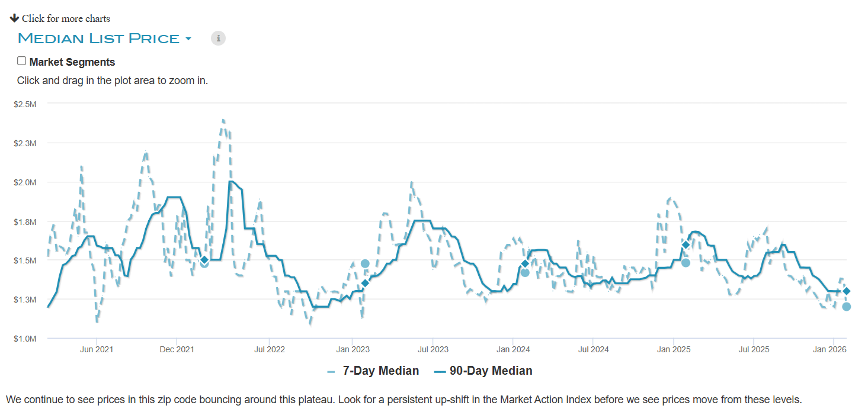Click the 'Click for more charts' link
Viewport: 868px width, 415px height.
point(66,19)
